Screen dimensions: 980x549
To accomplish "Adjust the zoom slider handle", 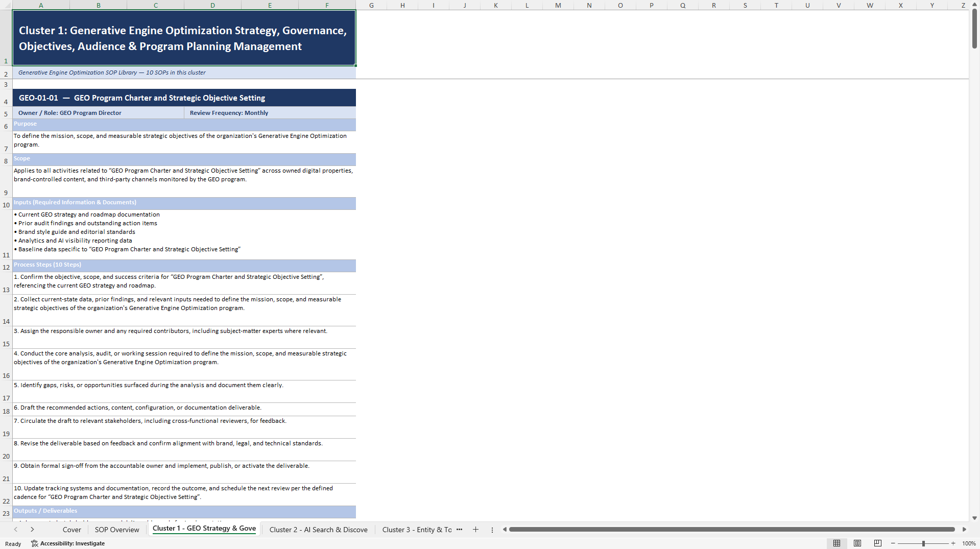I will [x=923, y=543].
